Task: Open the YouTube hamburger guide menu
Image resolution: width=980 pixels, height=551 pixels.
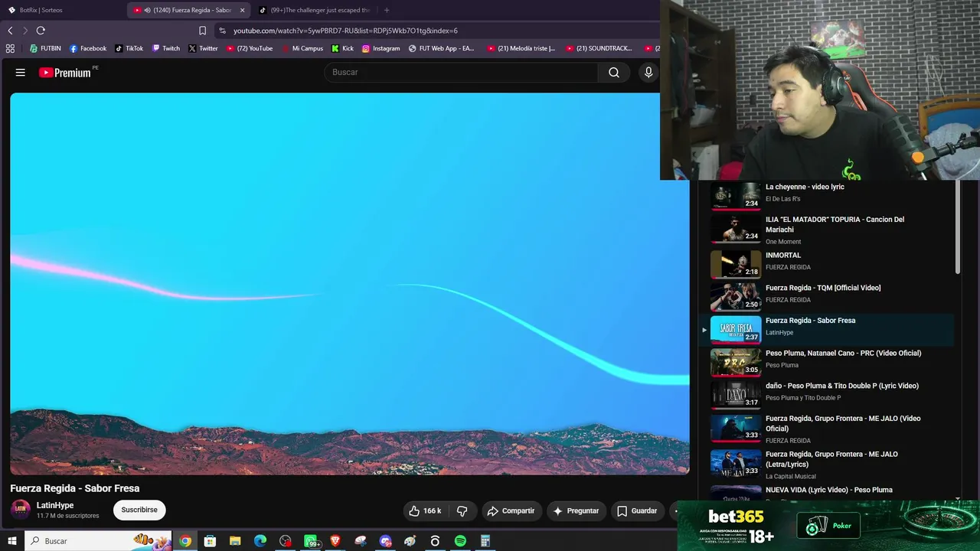Action: (x=21, y=72)
